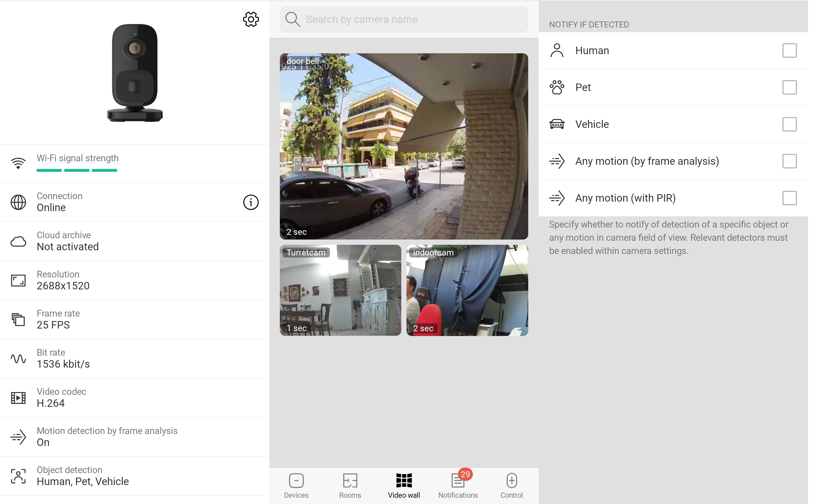Click the Object detection icon
The image size is (823, 504).
pos(18,476)
